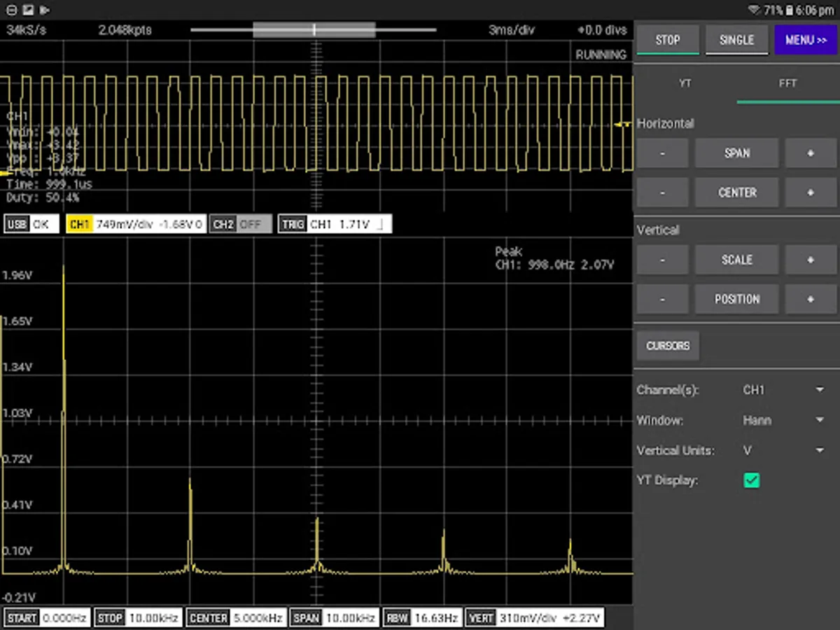Switch to the FFT tab

(x=787, y=83)
